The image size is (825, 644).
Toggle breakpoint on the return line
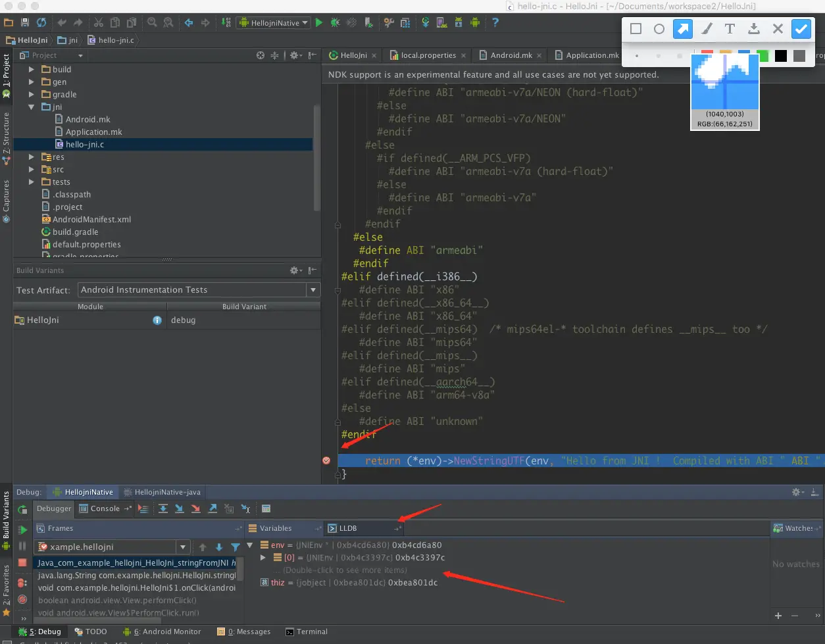tap(326, 460)
